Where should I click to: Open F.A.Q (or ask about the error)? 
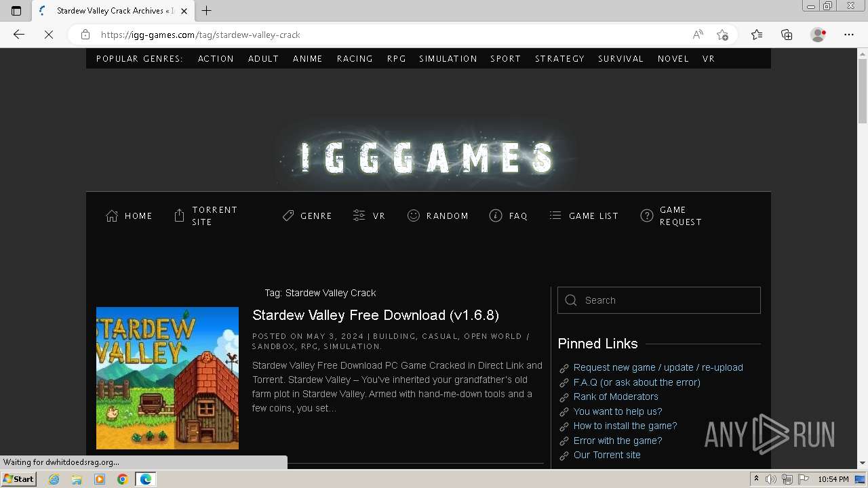point(637,382)
